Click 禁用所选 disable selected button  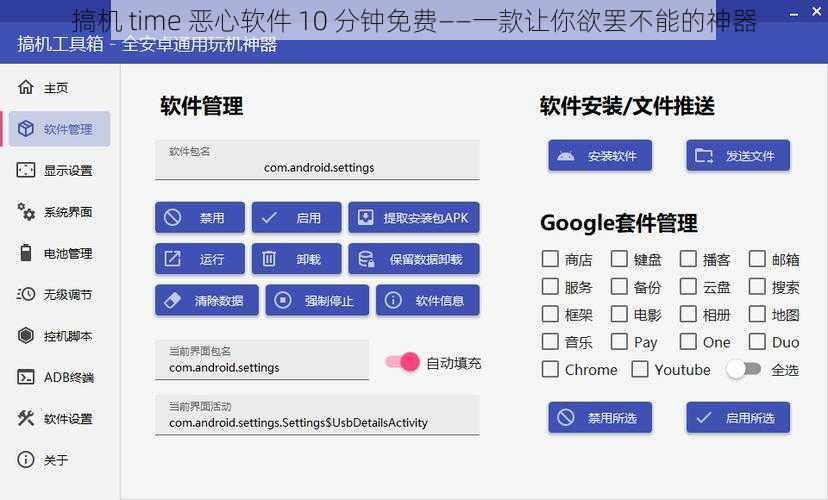click(x=600, y=418)
